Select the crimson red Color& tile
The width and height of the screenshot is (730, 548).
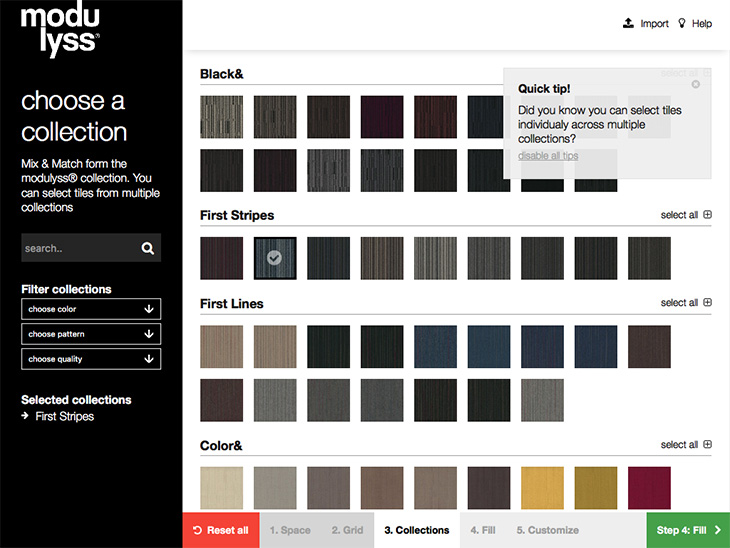[x=649, y=488]
